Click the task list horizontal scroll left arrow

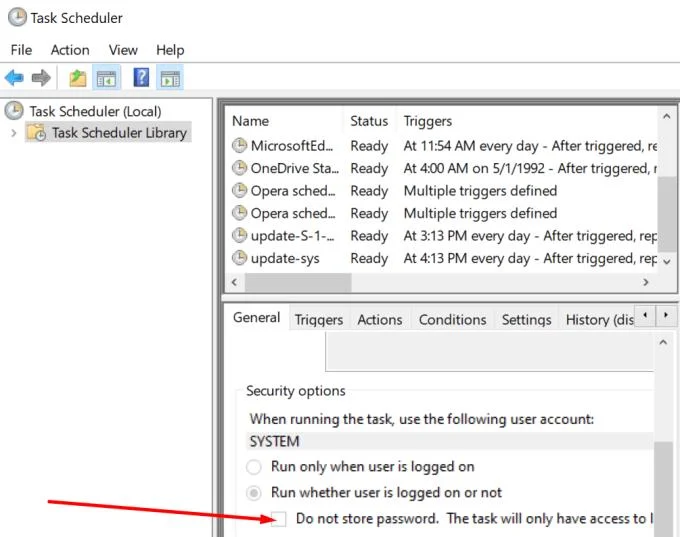pos(235,282)
